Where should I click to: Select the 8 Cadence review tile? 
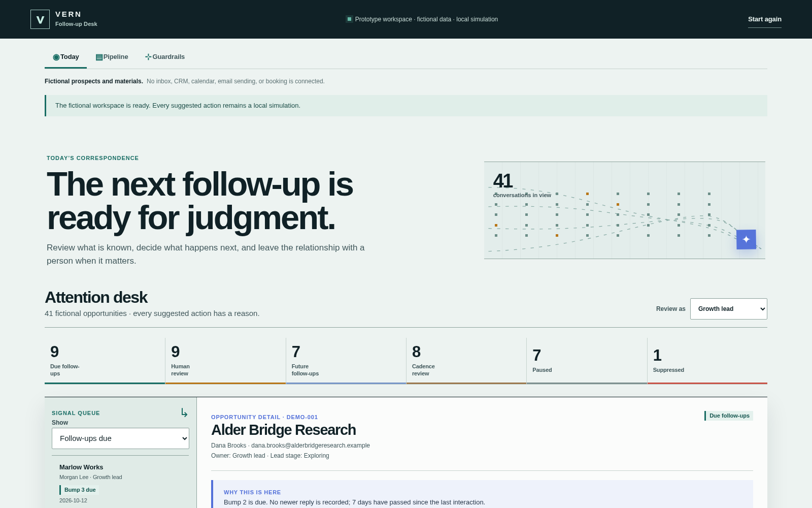tap(466, 361)
